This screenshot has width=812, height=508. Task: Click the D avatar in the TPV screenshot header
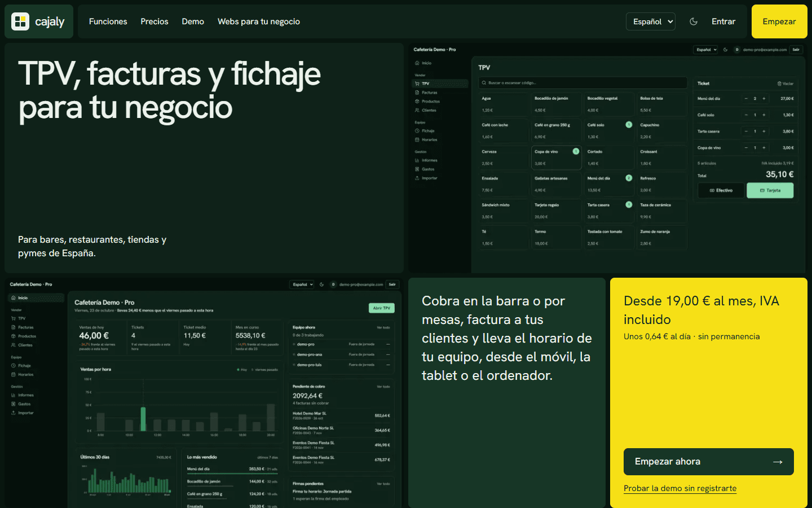(x=737, y=50)
